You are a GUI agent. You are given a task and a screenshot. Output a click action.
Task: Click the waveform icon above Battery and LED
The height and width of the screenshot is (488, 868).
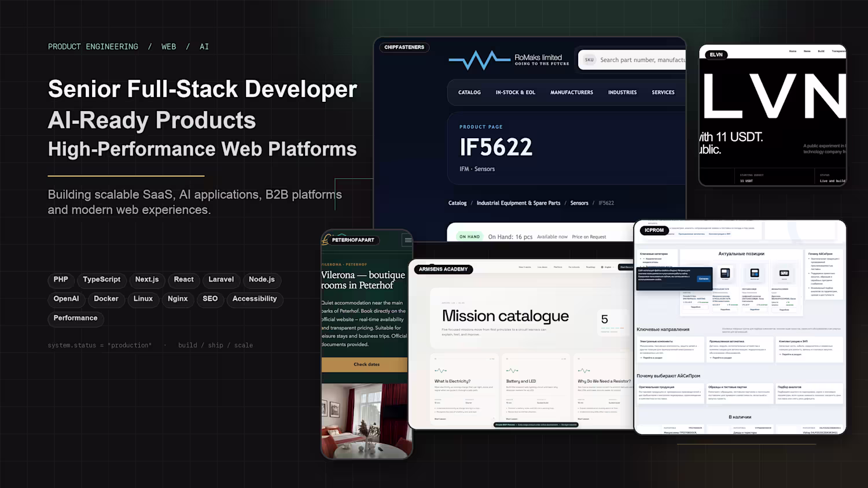point(512,371)
